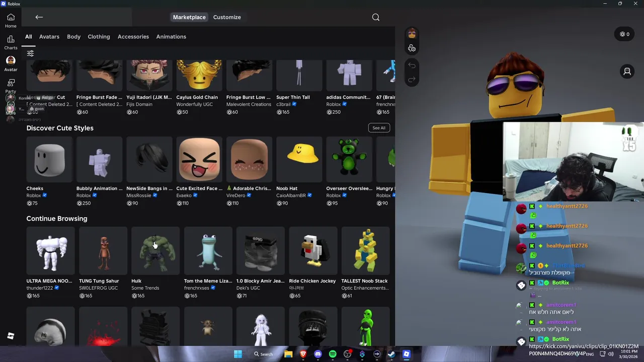Click the avatar head preview icon
The width and height of the screenshot is (644, 362).
(x=412, y=34)
